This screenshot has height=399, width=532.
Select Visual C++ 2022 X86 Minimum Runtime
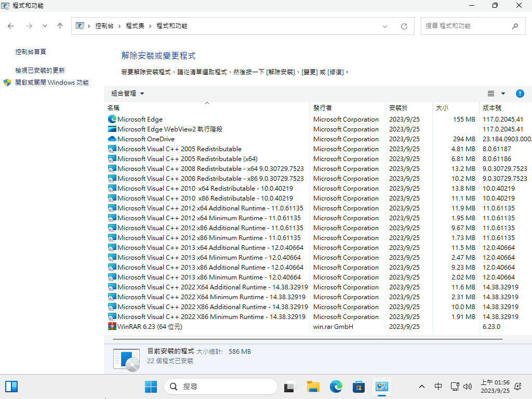tap(211, 316)
